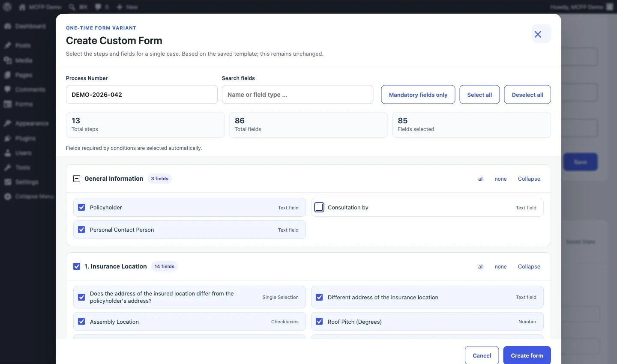Click the Users person icon
The image size is (617, 364).
pos(8,153)
